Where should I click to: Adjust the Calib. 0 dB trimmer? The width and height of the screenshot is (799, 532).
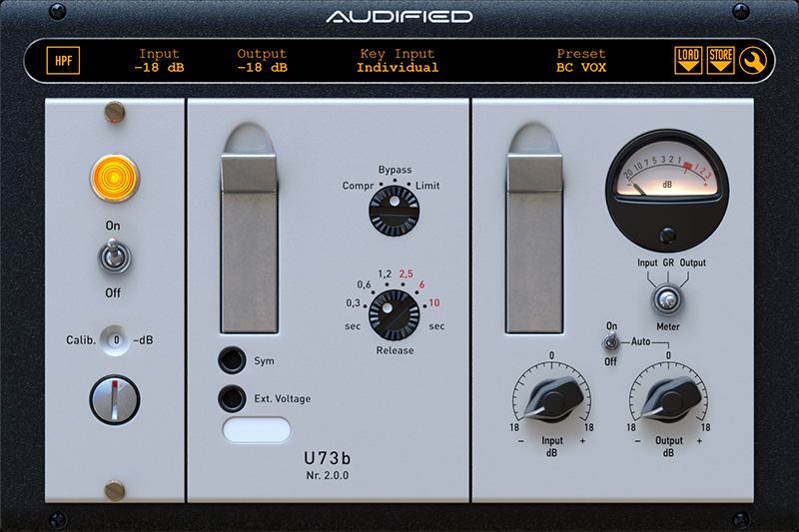pyautogui.click(x=116, y=340)
